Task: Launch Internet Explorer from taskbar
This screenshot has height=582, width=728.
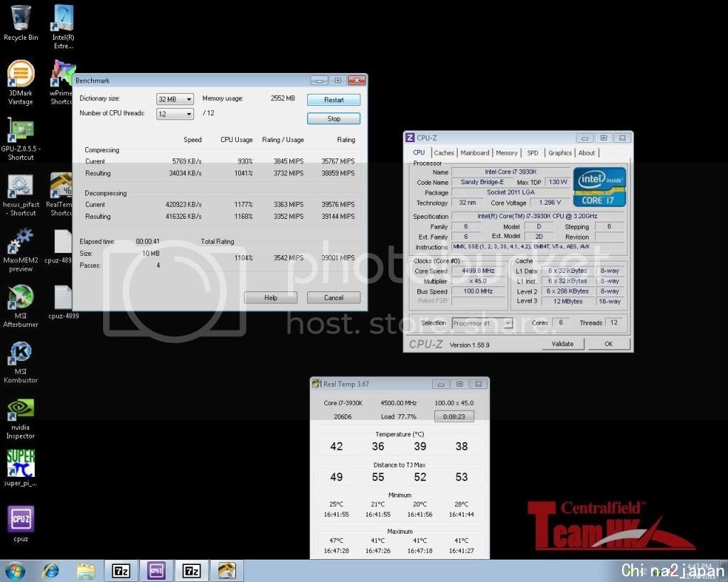Action: pos(51,571)
